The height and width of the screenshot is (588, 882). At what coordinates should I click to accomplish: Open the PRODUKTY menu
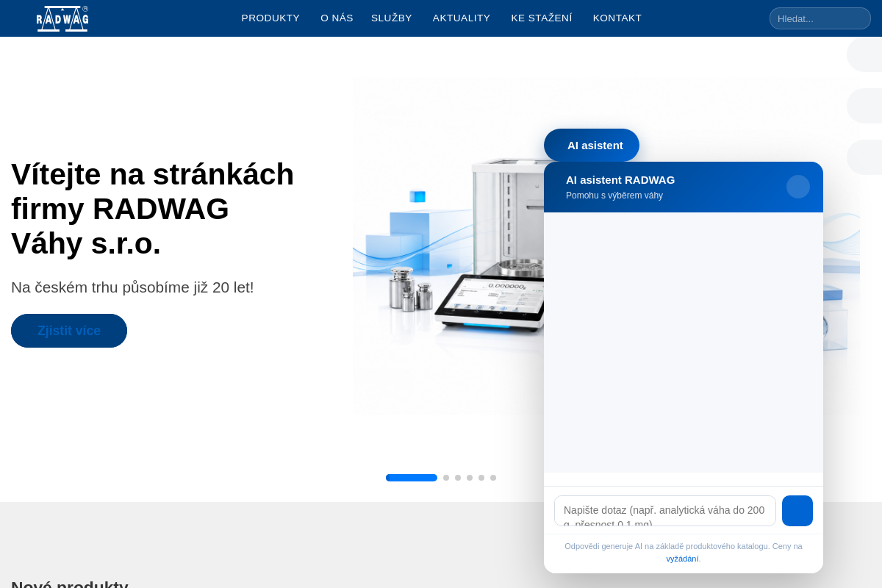coord(270,18)
